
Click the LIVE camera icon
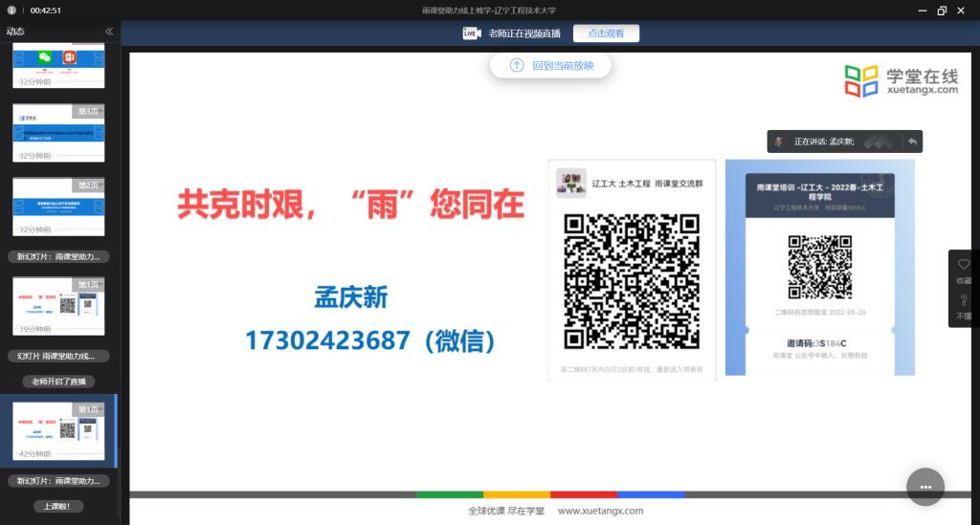[471, 33]
